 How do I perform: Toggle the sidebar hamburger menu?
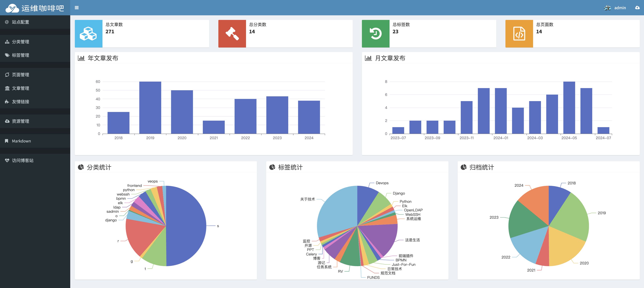[x=77, y=8]
